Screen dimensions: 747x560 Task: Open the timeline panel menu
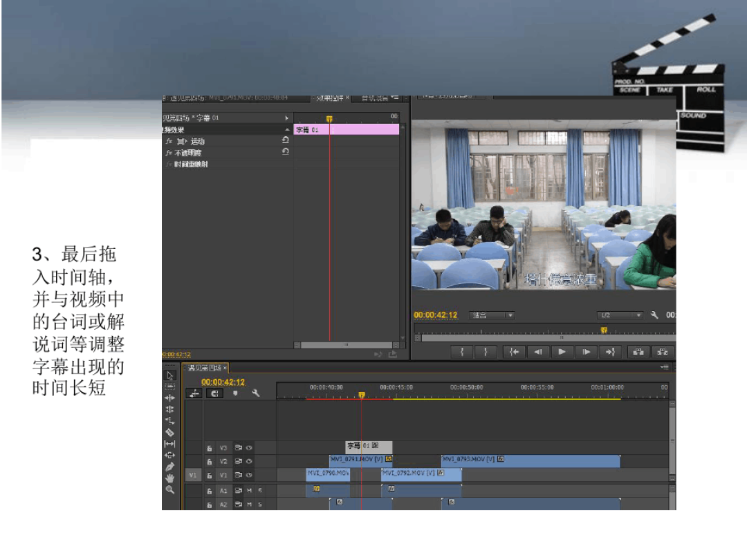pyautogui.click(x=665, y=367)
